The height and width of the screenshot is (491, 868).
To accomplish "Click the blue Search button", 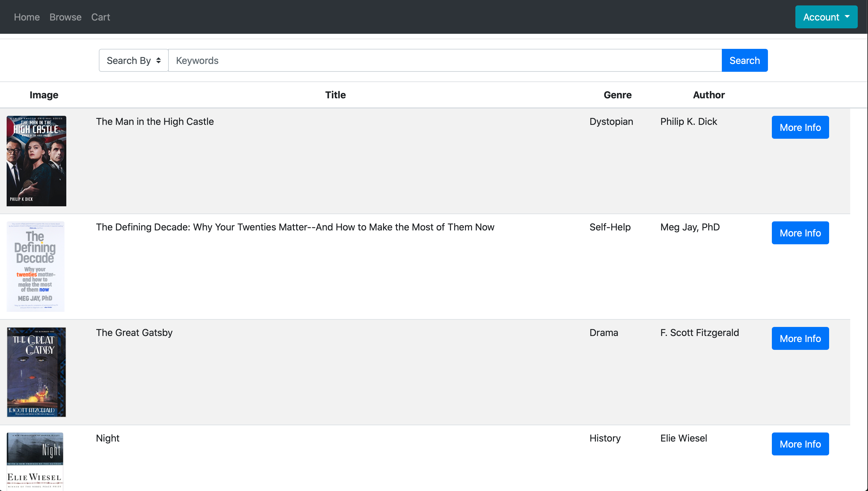I will point(744,60).
